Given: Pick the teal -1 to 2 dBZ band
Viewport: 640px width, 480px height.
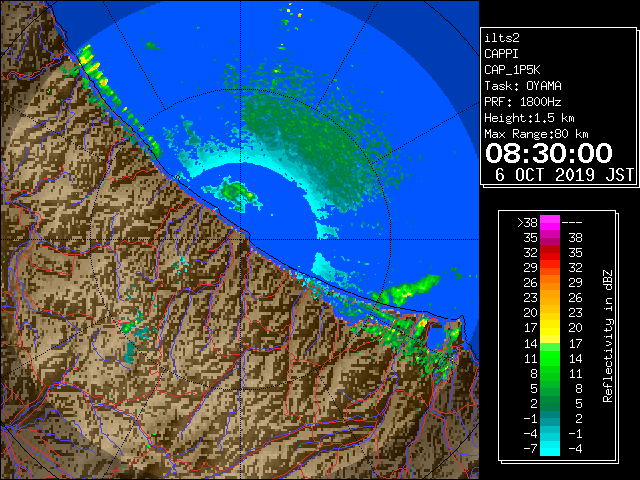Looking at the screenshot, I should 550,418.
